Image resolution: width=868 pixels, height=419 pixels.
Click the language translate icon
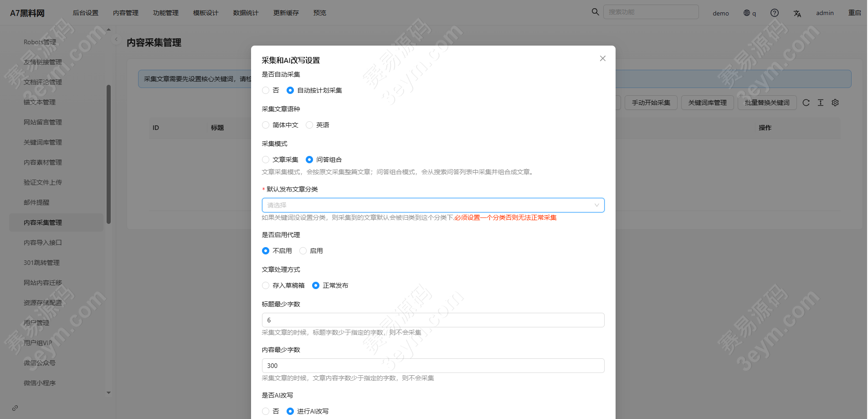[x=797, y=13]
